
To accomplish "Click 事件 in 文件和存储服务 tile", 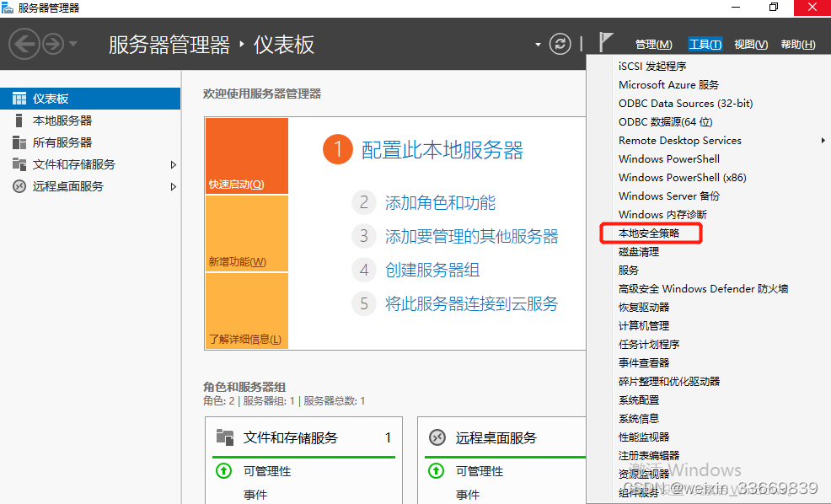I will point(255,495).
